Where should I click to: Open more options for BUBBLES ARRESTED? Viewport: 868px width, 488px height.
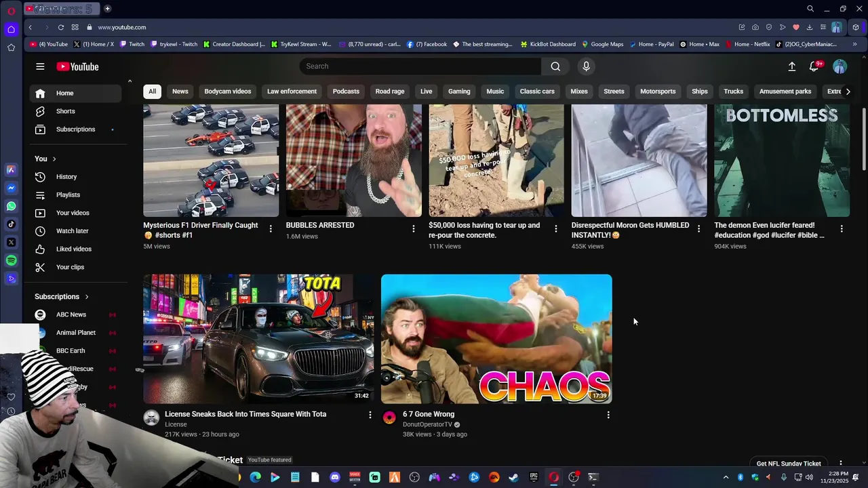413,229
